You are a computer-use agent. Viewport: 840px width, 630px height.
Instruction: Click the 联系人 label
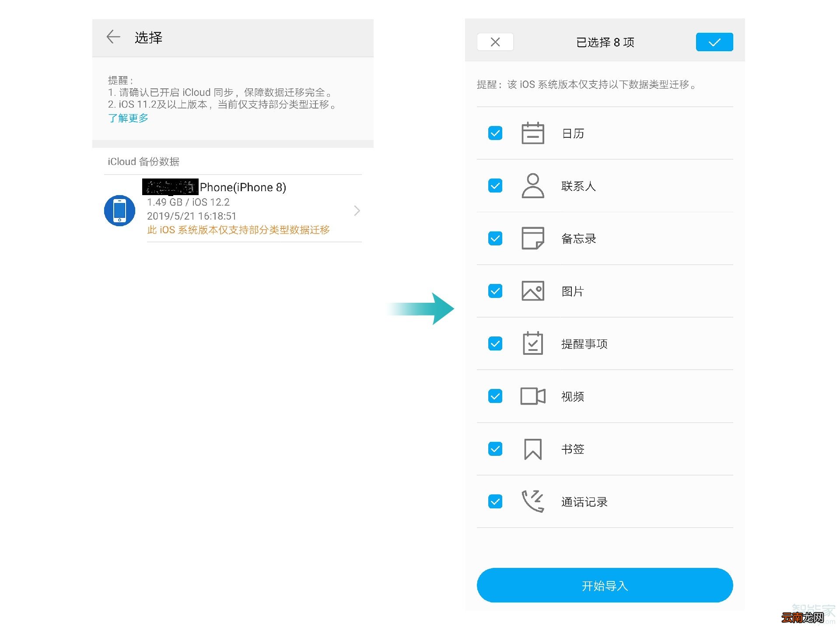coord(578,186)
